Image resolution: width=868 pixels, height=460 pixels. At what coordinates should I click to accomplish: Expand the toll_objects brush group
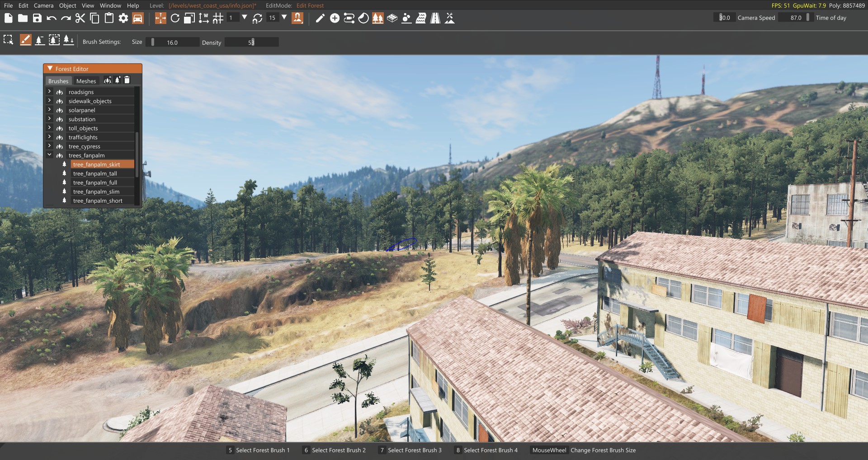[x=49, y=128]
